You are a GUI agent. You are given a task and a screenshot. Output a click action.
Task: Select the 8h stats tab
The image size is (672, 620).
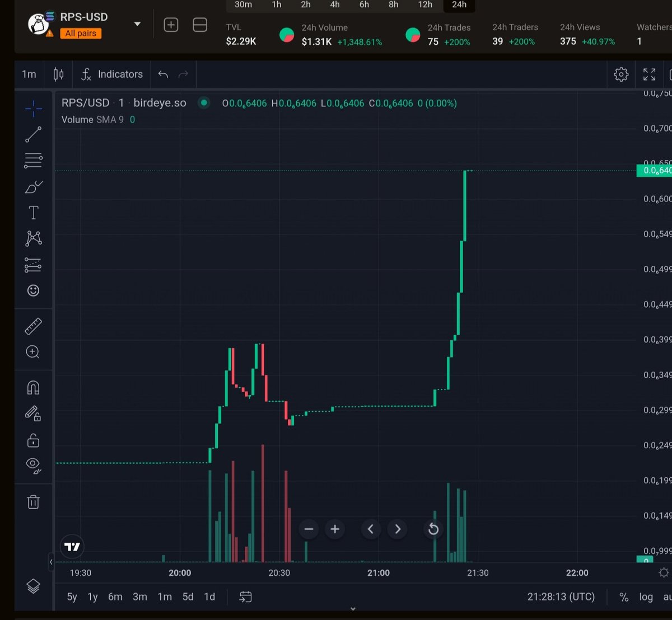(394, 4)
